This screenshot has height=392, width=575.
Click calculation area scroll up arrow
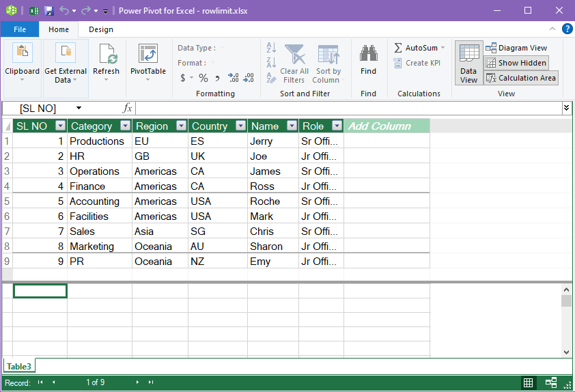pyautogui.click(x=566, y=290)
